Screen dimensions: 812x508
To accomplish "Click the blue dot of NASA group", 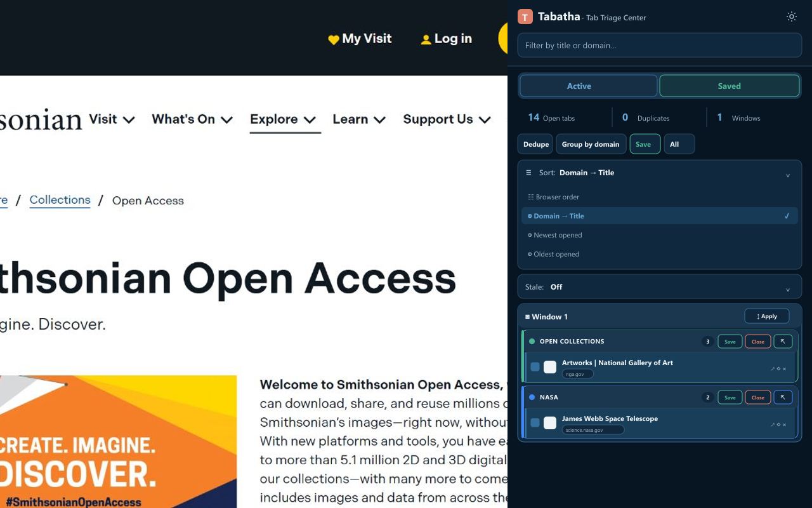I will pos(532,398).
